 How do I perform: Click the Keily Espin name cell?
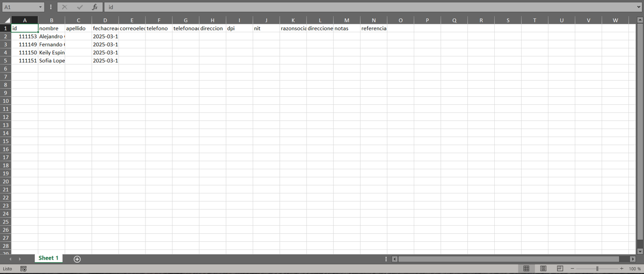click(52, 53)
